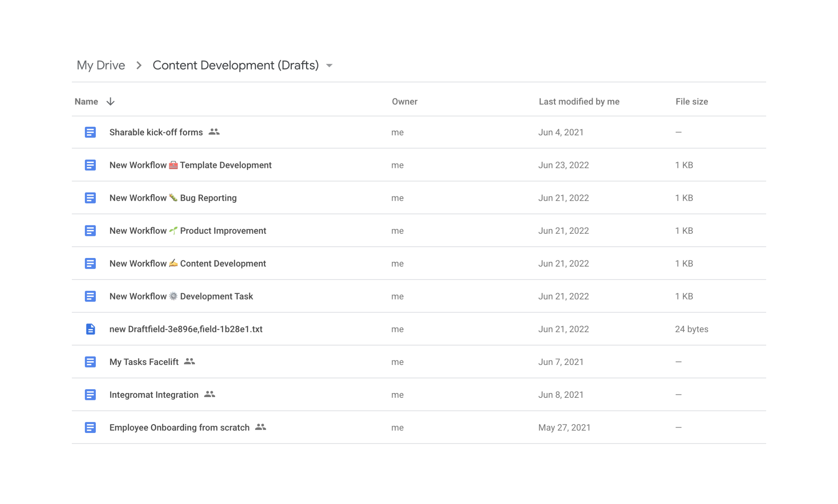838x504 pixels.
Task: Select New Workflow Content Development file name
Action: [188, 264]
